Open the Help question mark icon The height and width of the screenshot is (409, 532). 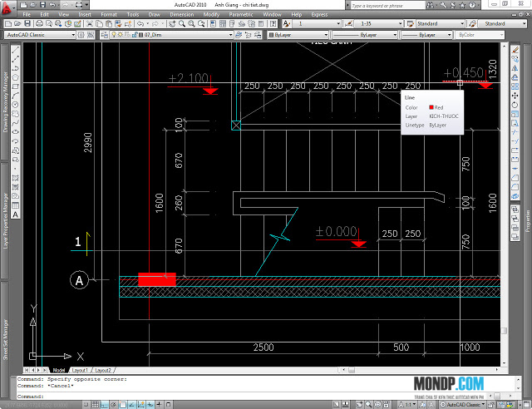pyautogui.click(x=273, y=24)
